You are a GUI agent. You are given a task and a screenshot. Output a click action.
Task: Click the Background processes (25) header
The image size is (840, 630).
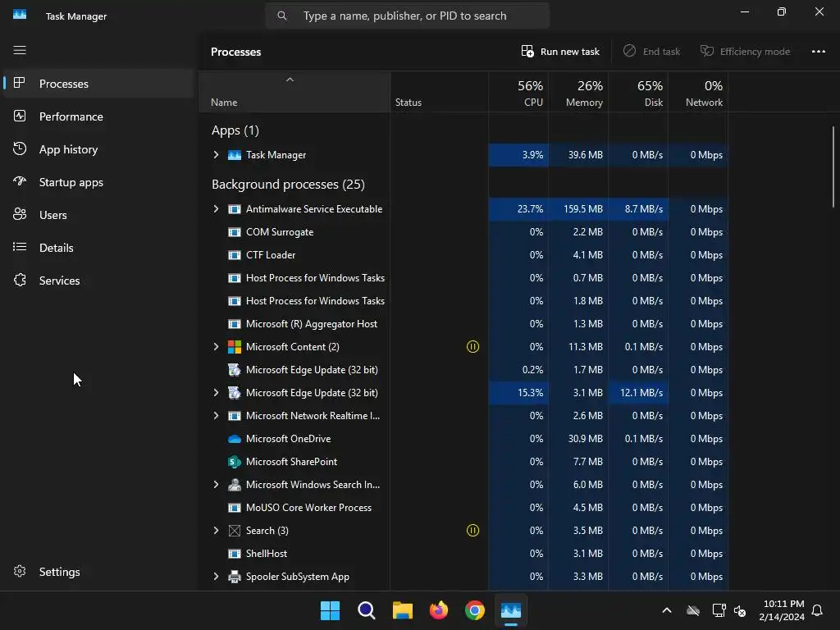point(288,185)
